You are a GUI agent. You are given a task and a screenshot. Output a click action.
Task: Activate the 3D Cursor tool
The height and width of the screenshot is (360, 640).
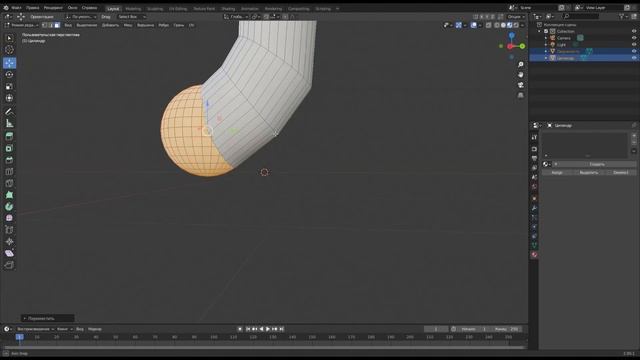[9, 50]
